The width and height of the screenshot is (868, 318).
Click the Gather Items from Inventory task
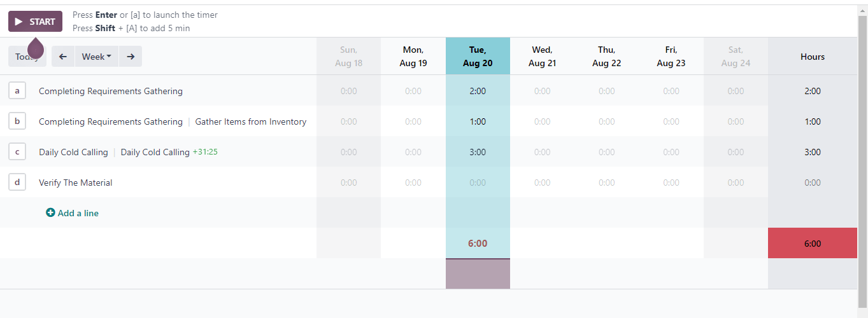(250, 121)
